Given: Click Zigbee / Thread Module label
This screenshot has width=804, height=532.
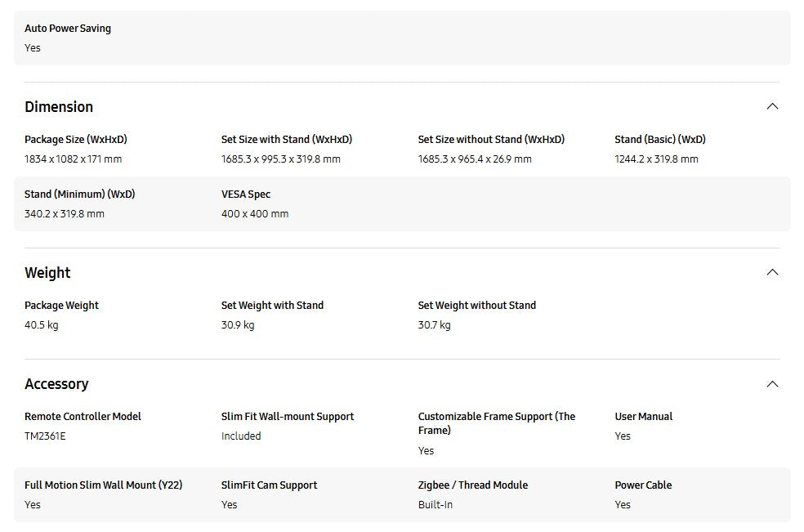Looking at the screenshot, I should [473, 485].
